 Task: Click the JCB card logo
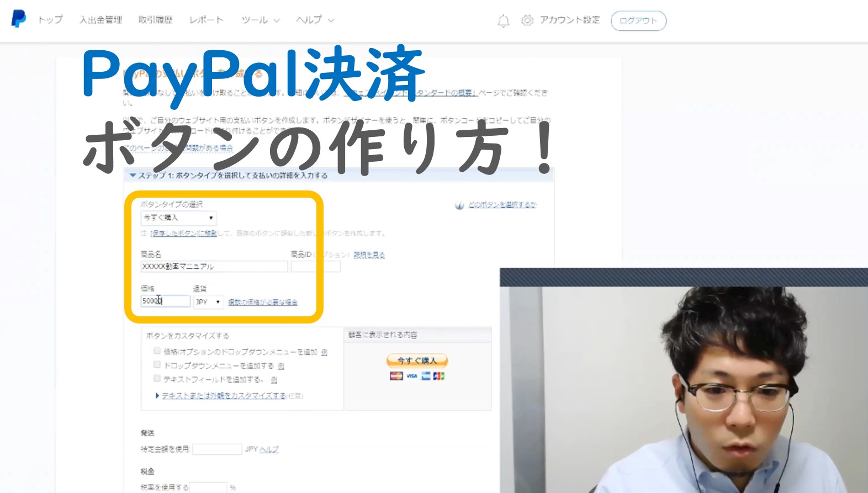coord(439,376)
